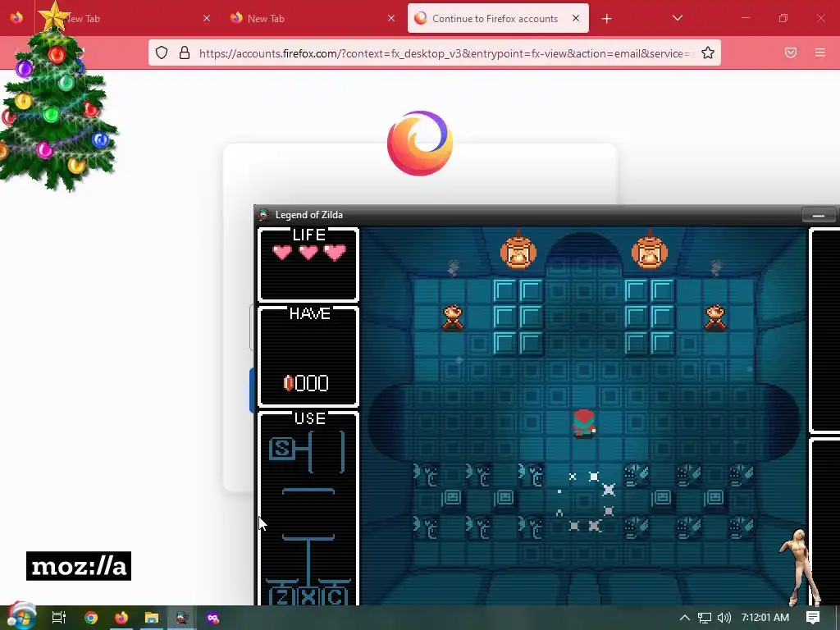Switch to the second New Tab tab
The image size is (840, 630).
tap(313, 18)
